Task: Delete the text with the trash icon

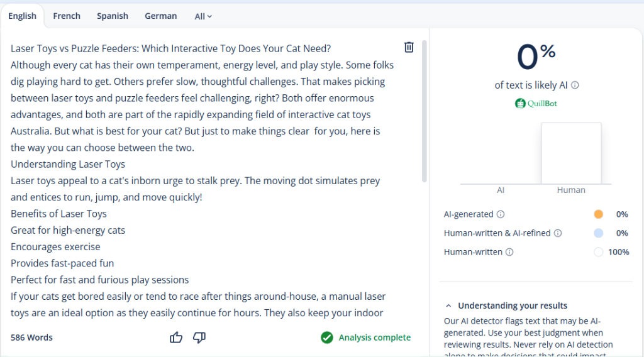Action: [x=409, y=47]
